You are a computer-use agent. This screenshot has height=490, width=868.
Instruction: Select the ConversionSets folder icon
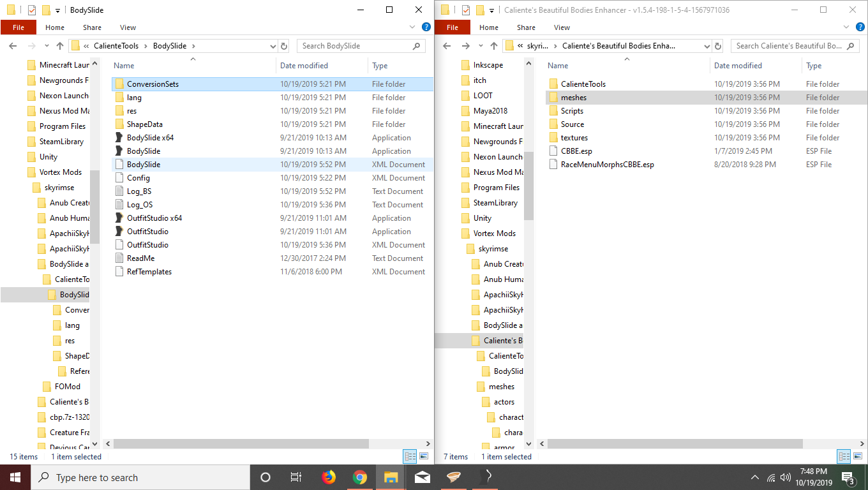[x=119, y=84]
